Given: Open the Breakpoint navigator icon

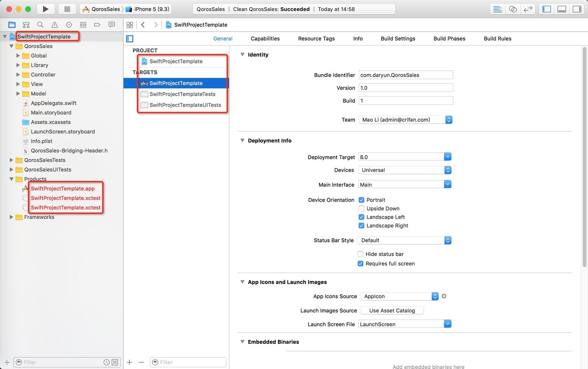Looking at the screenshot, I should (x=97, y=25).
